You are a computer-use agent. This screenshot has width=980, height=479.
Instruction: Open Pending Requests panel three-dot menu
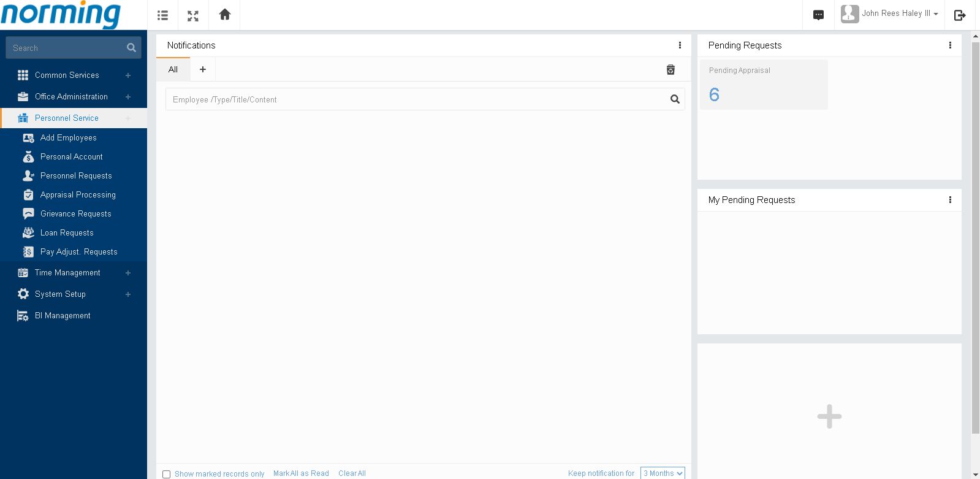tap(950, 45)
